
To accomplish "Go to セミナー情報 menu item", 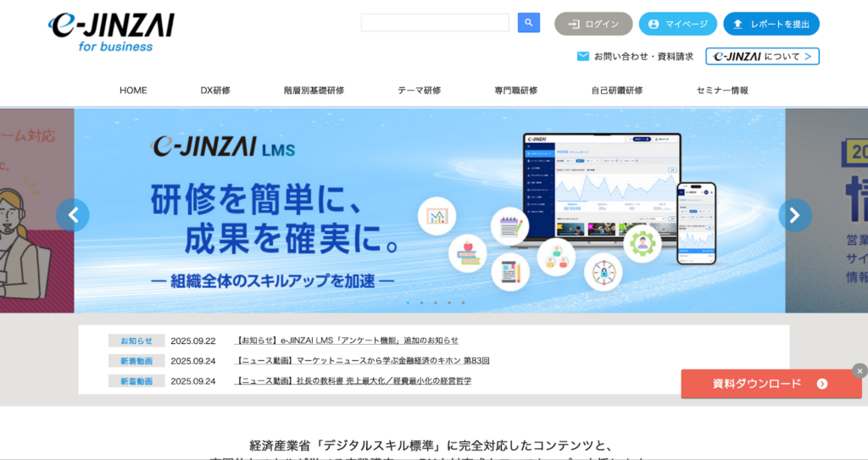I will 722,91.
